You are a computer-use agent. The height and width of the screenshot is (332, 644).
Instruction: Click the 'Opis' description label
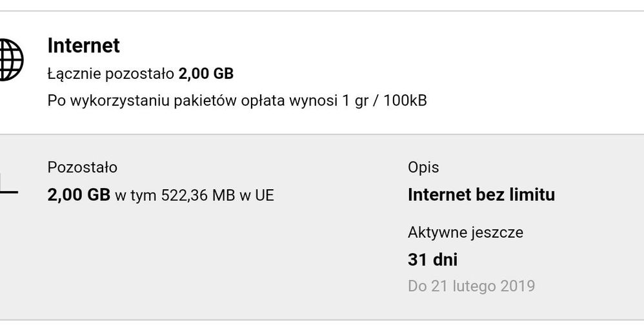(x=423, y=167)
